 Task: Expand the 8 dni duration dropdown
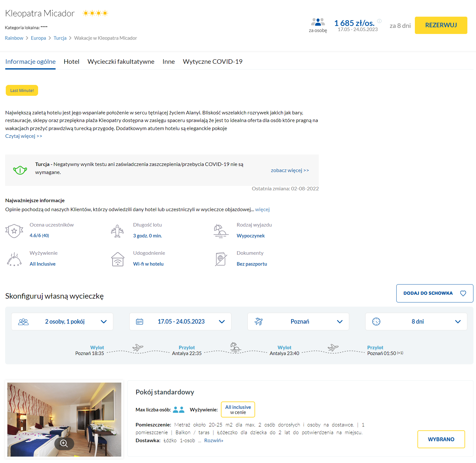coord(416,321)
